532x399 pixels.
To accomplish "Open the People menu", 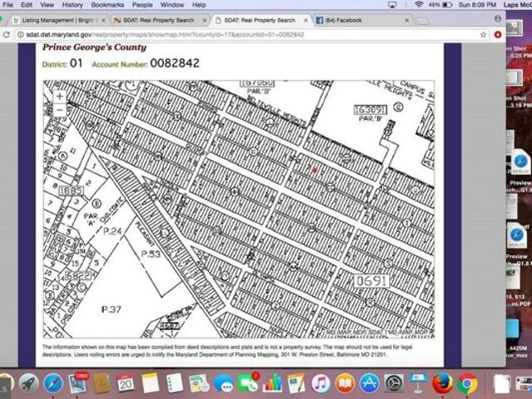I will click(x=142, y=5).
